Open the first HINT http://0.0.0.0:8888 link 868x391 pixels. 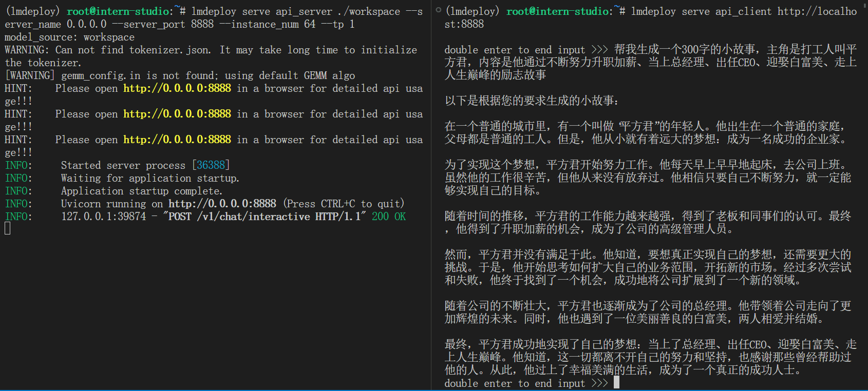point(177,88)
